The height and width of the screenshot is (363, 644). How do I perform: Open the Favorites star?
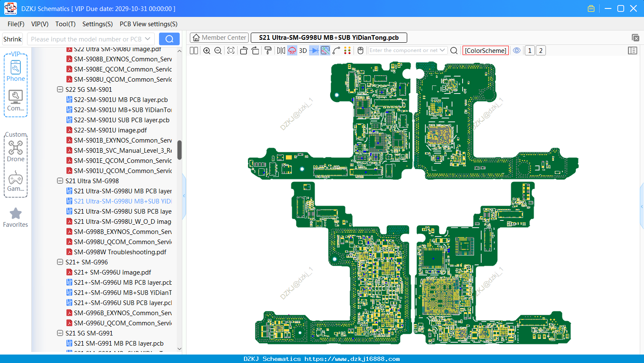[x=16, y=217]
